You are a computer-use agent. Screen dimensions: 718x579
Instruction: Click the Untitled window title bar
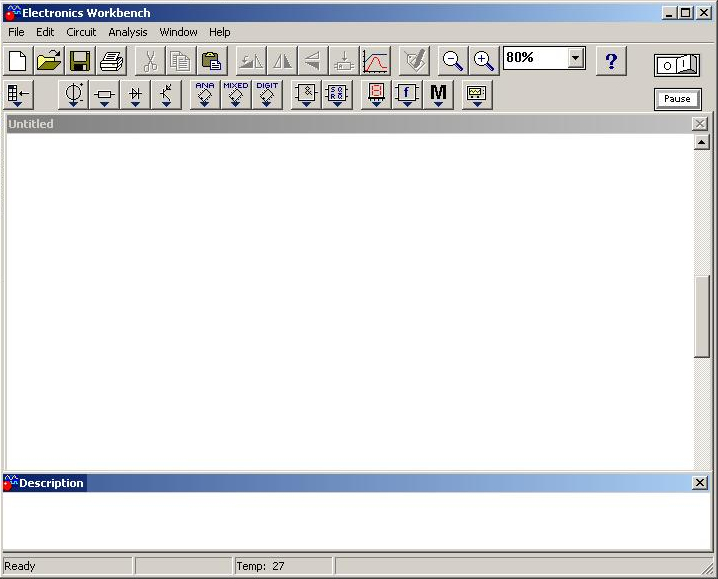(348, 124)
